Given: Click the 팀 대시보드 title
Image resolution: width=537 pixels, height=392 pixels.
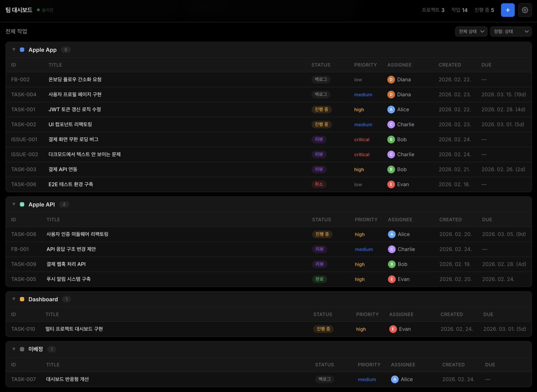Looking at the screenshot, I should tap(19, 10).
